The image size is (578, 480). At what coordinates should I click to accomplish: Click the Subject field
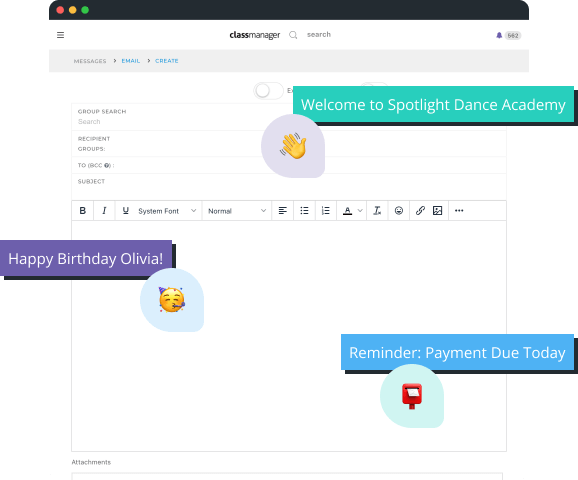tap(289, 187)
